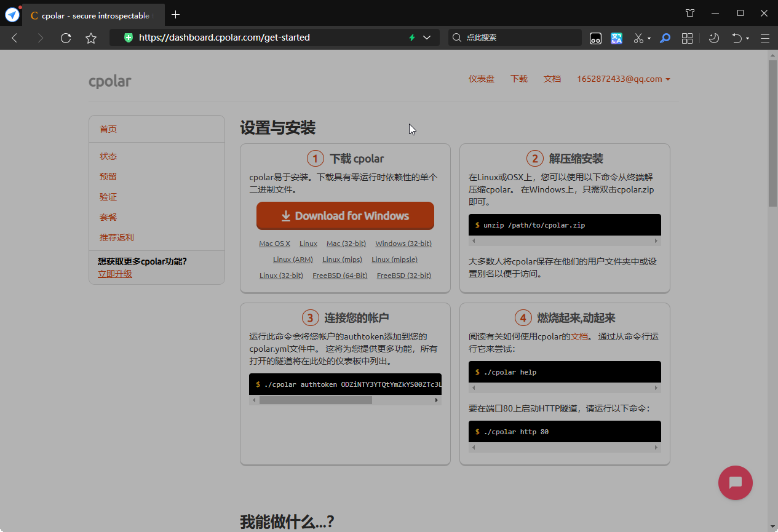Select 推荐返利 in the sidebar
The image size is (778, 532).
[x=117, y=237]
